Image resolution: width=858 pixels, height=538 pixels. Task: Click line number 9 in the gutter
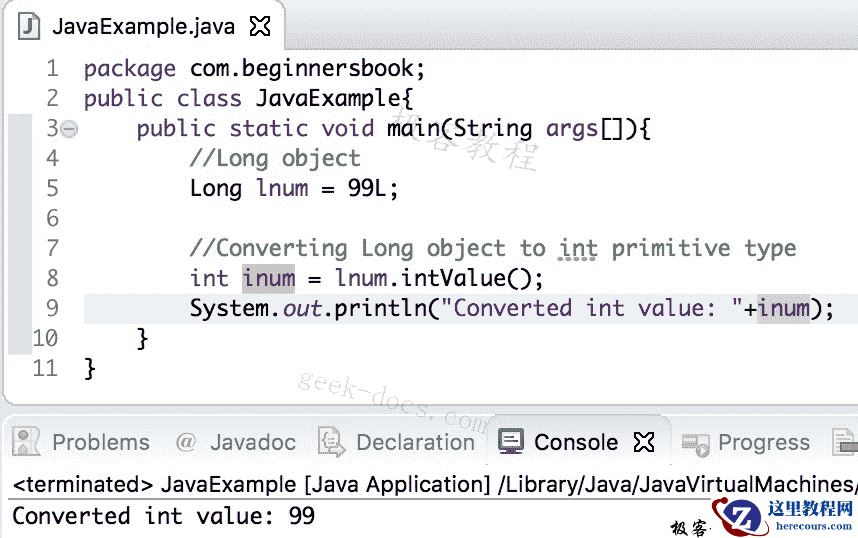click(x=52, y=308)
